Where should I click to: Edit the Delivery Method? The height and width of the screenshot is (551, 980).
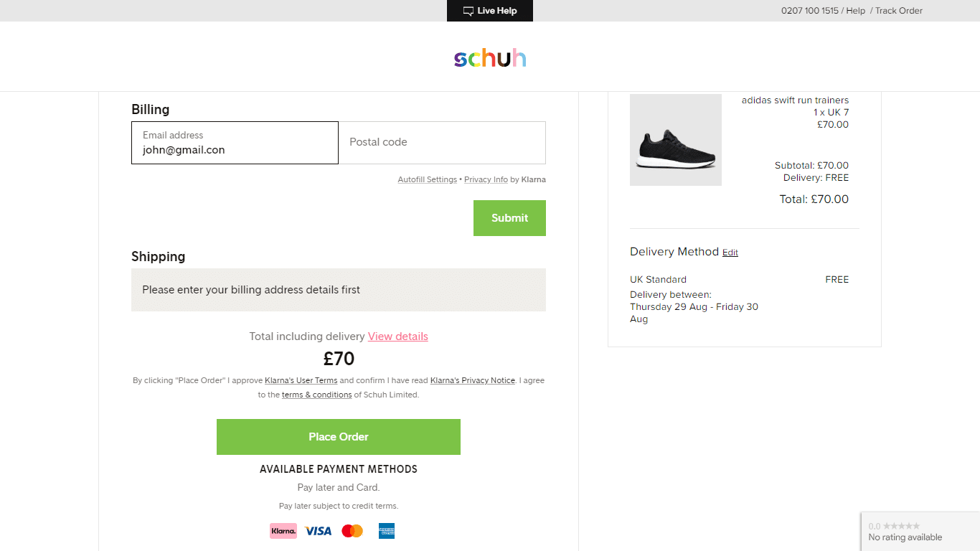click(x=730, y=253)
